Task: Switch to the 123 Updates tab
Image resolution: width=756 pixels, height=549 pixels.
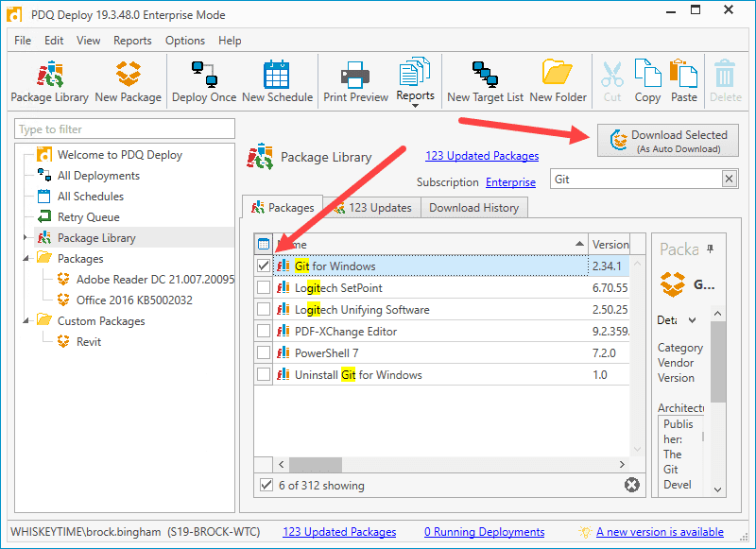Action: tap(372, 208)
